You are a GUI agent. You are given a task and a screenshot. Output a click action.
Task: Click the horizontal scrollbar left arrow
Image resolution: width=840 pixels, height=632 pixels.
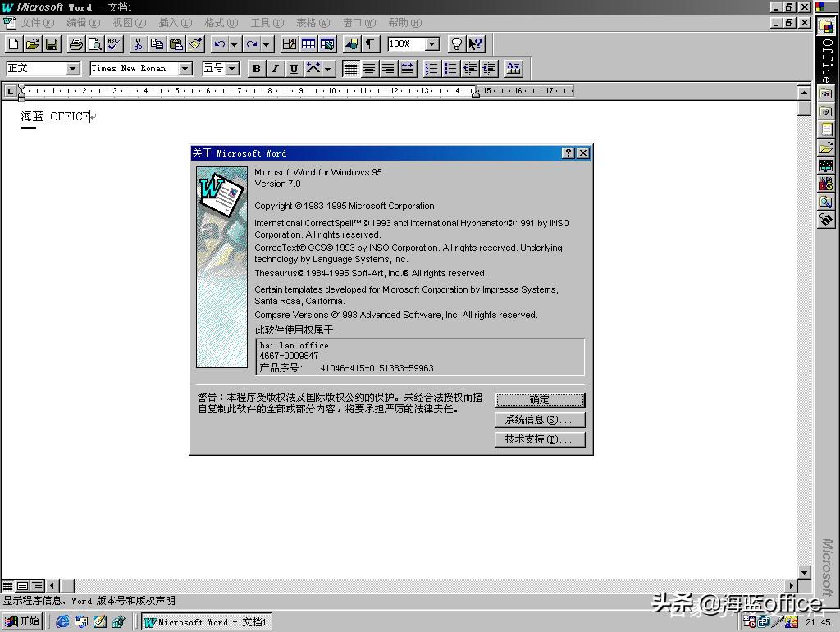pyautogui.click(x=52, y=586)
